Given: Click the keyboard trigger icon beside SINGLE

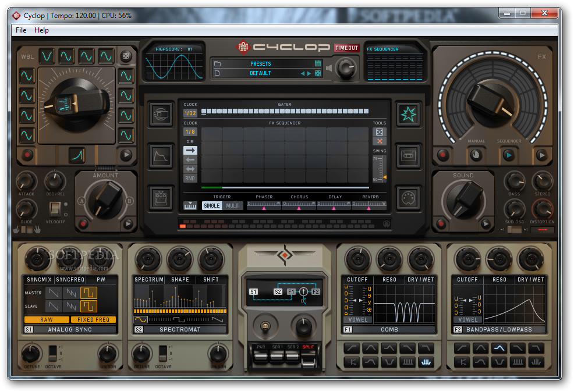Looking at the screenshot, I should pos(190,205).
